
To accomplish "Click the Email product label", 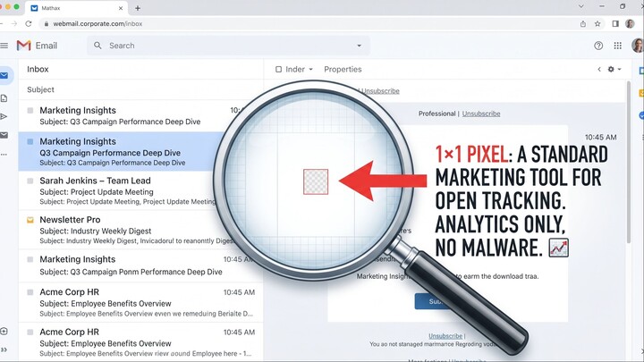I will 46,46.
